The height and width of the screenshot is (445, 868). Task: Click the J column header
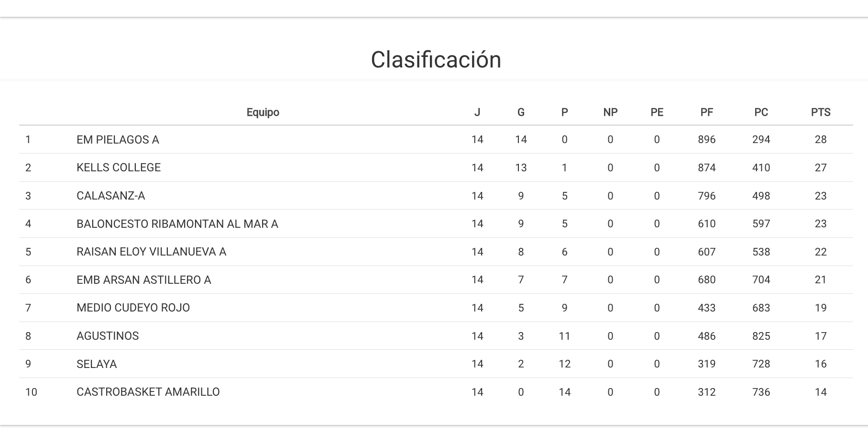(477, 112)
